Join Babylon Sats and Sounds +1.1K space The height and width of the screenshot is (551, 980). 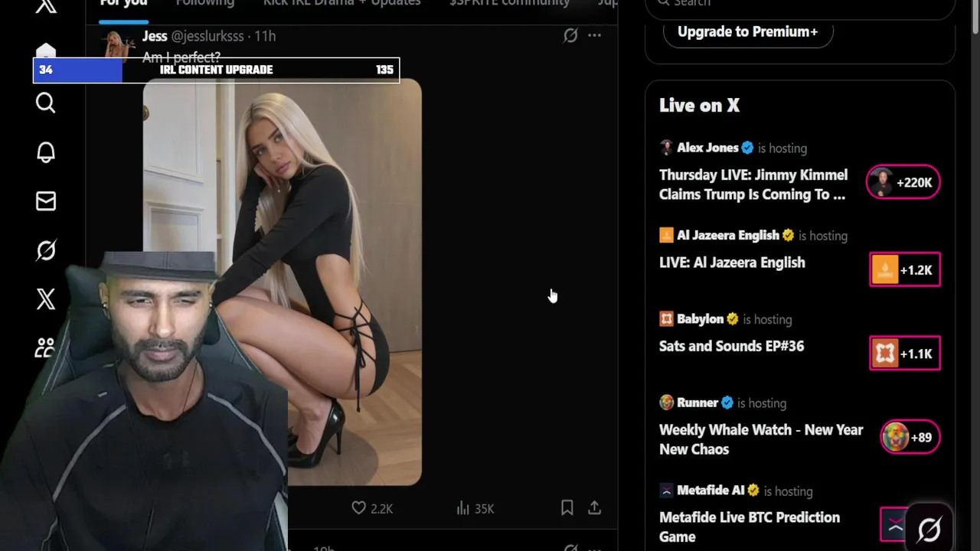(905, 354)
